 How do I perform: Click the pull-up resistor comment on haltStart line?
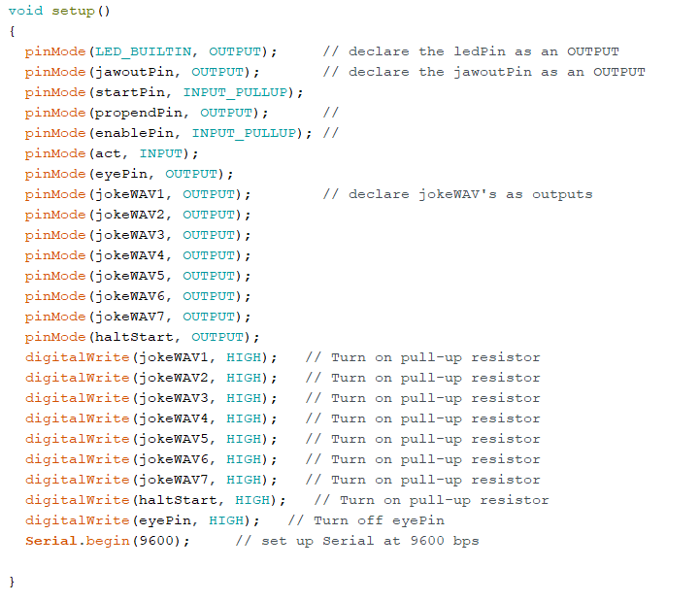coord(432,501)
